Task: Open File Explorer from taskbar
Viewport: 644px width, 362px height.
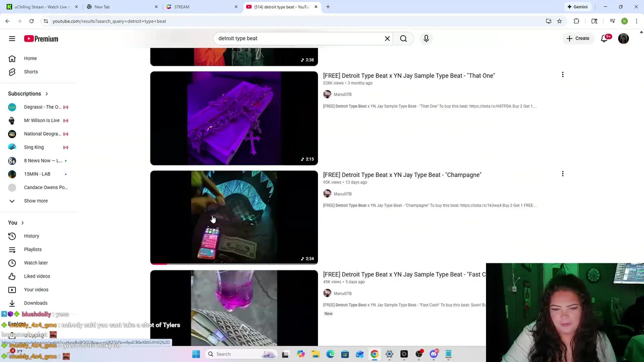Action: (315, 354)
